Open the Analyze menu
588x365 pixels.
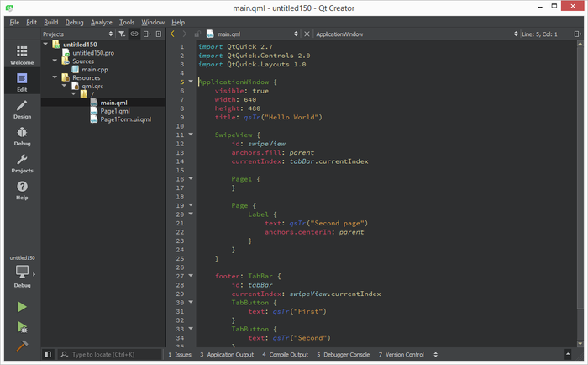[x=101, y=22]
